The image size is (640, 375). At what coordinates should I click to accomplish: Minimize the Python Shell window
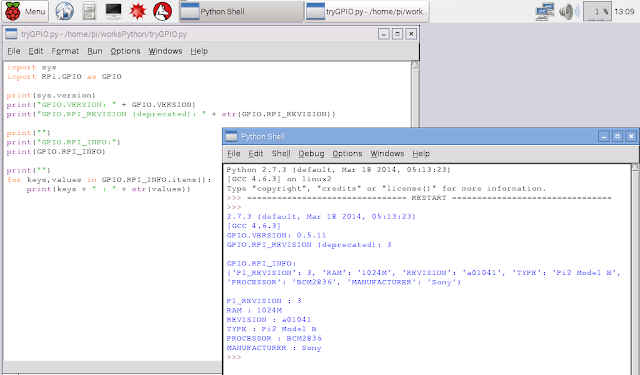pos(604,136)
